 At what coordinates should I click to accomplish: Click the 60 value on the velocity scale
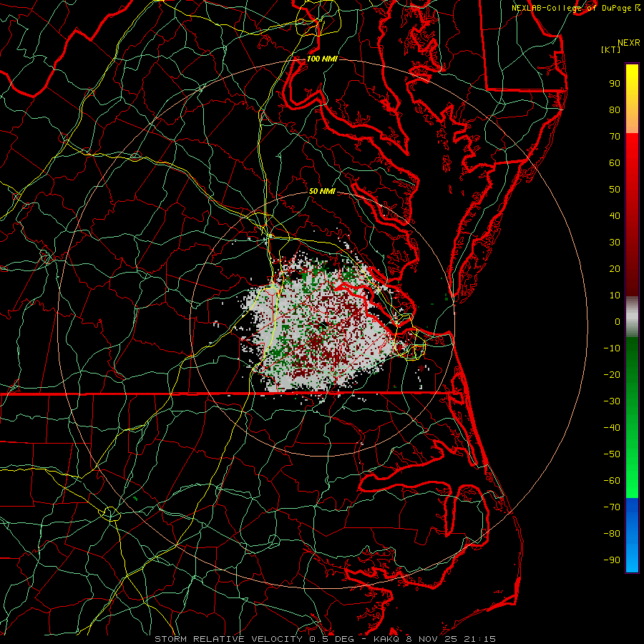pos(615,163)
